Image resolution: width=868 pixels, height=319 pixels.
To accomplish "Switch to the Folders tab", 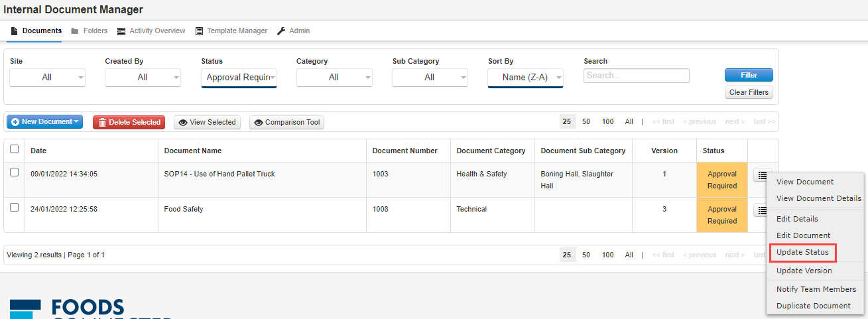I will tap(90, 31).
